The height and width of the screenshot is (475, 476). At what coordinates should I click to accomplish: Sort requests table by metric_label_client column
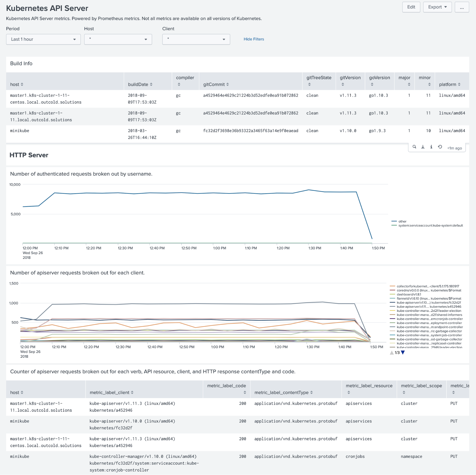(112, 393)
